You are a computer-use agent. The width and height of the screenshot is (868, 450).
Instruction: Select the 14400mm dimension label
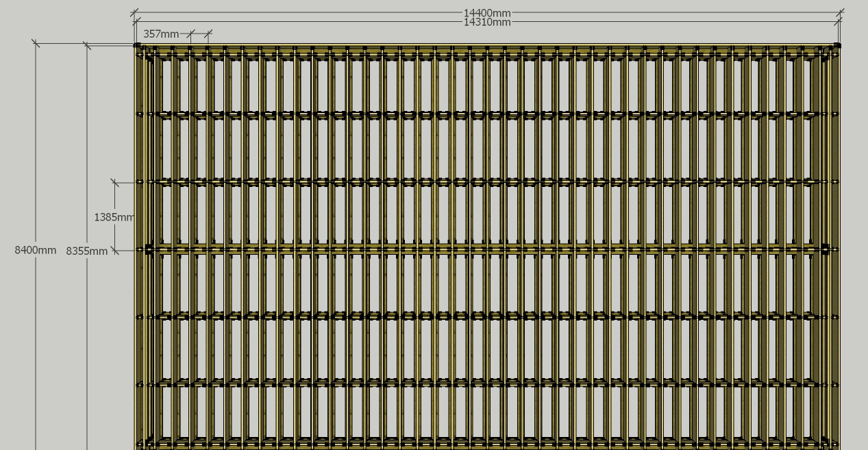point(487,13)
